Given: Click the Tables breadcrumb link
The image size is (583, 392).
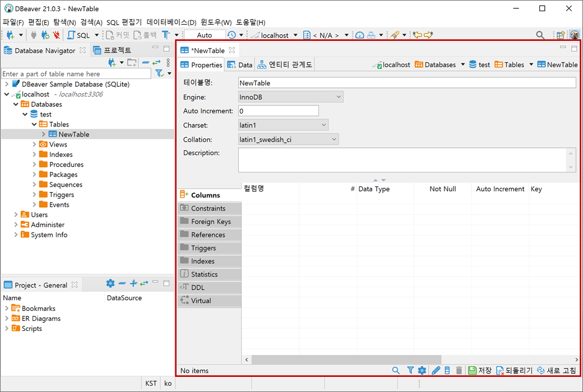Looking at the screenshot, I should [x=510, y=64].
